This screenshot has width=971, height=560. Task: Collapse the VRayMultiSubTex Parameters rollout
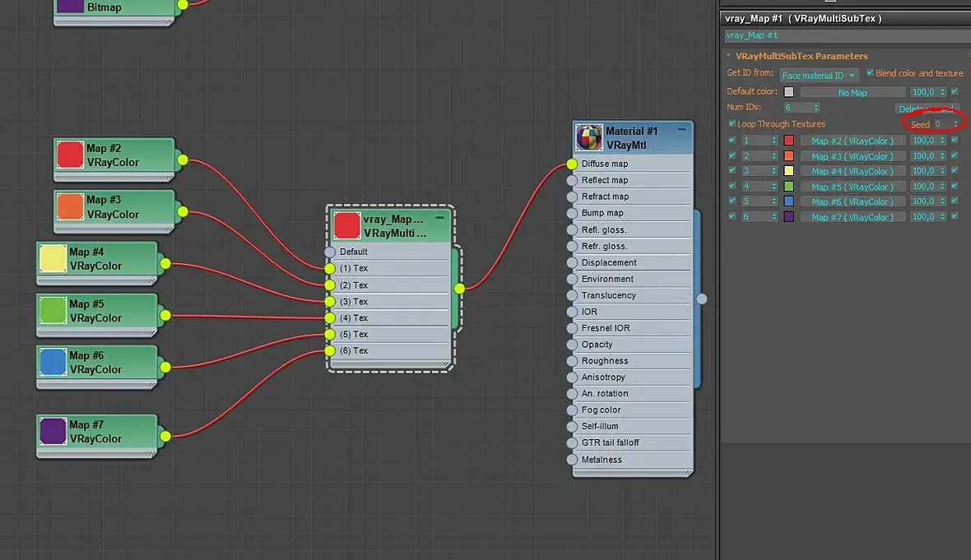pos(729,56)
